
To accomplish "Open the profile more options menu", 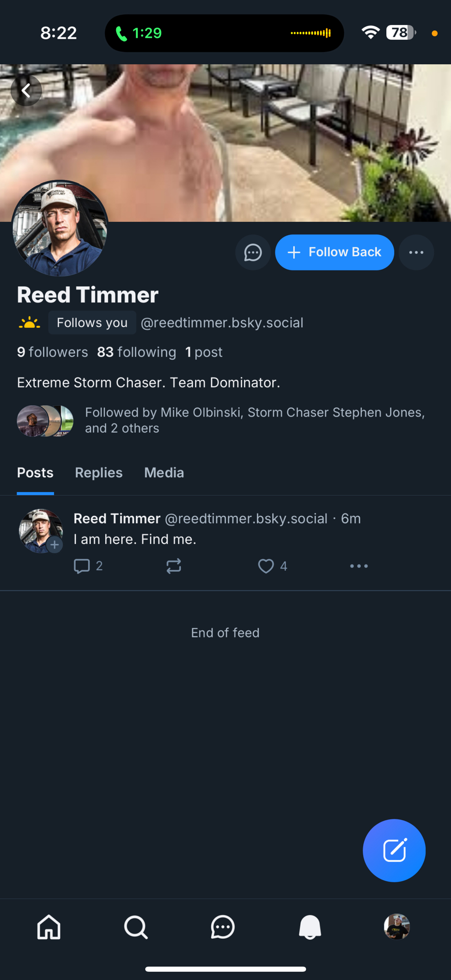I will tap(416, 252).
